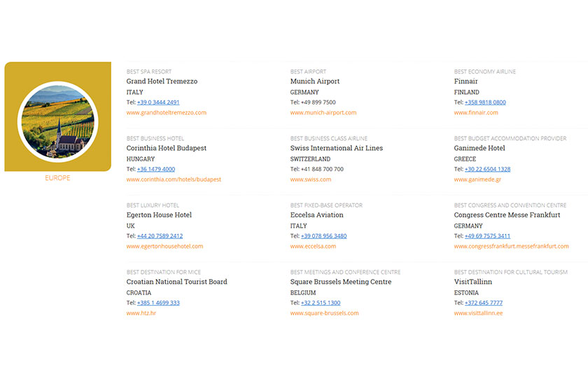588x368 pixels.
Task: Click Ganimede Hotel phone +30 22 6504 1328
Action: [487, 169]
